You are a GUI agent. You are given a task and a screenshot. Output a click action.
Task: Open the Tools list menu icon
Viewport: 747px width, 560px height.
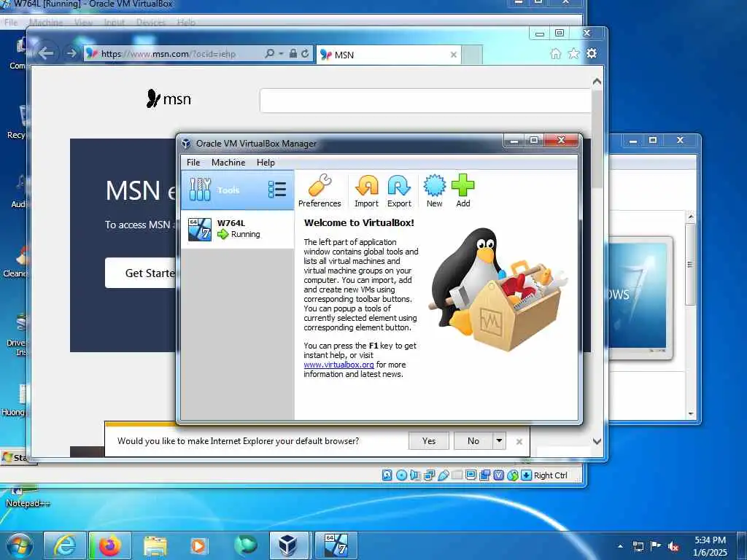pos(276,190)
